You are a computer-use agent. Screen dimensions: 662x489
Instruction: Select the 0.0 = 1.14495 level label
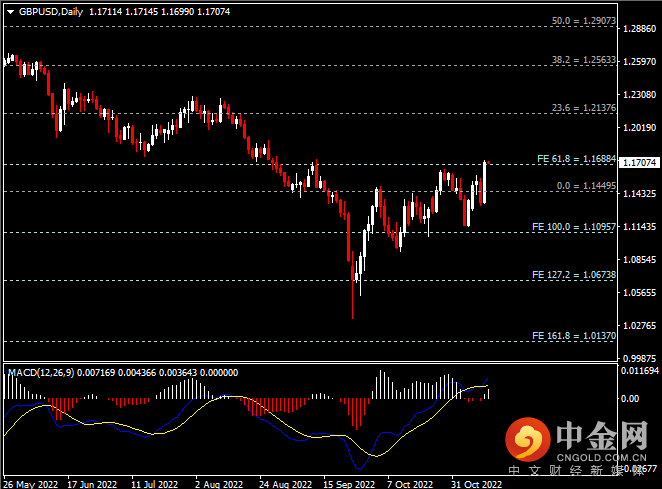[586, 186]
